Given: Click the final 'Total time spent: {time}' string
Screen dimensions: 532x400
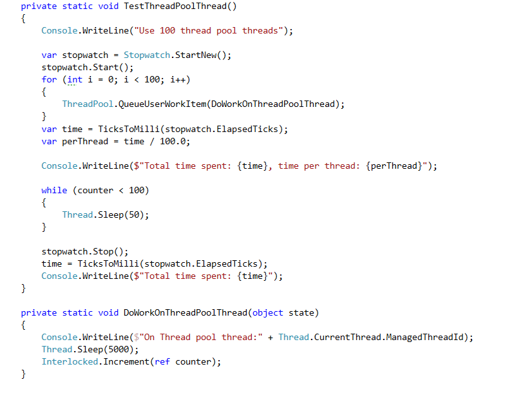Looking at the screenshot, I should pyautogui.click(x=204, y=276).
